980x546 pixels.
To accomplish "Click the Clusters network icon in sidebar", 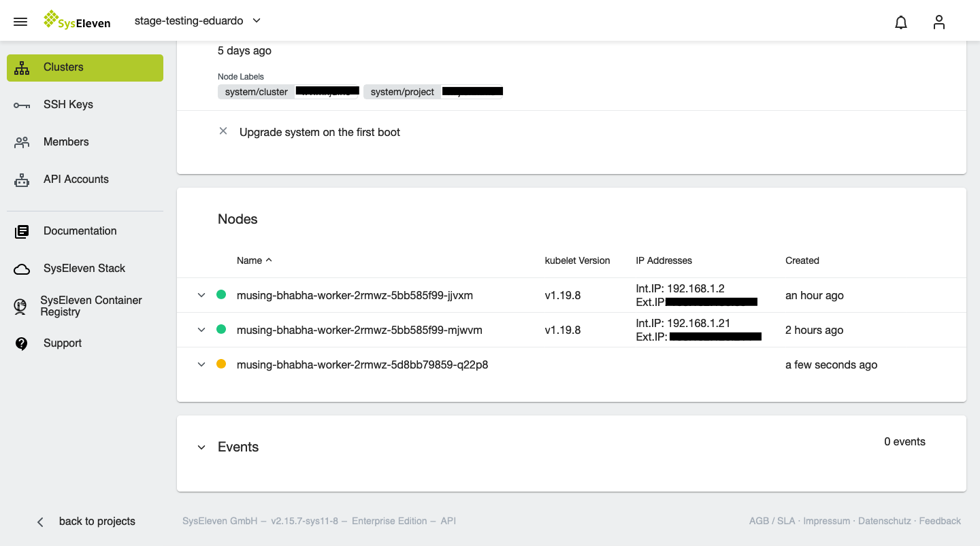I will pos(22,67).
